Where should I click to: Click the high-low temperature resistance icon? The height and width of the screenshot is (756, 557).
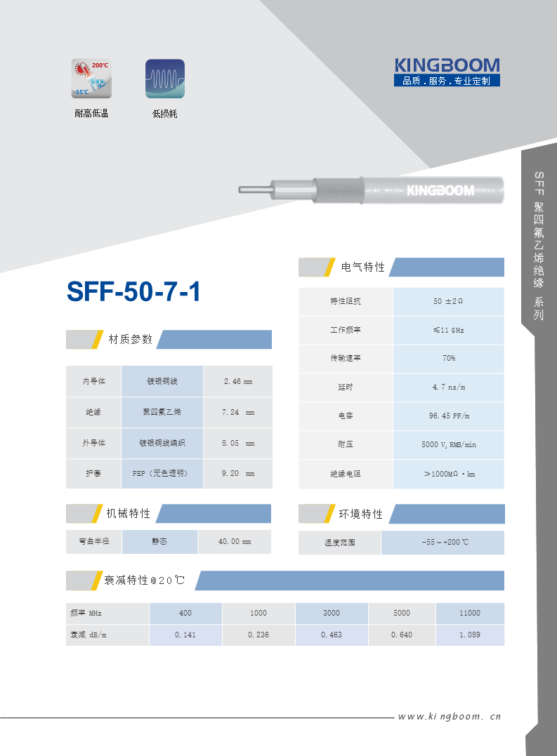pyautogui.click(x=91, y=79)
